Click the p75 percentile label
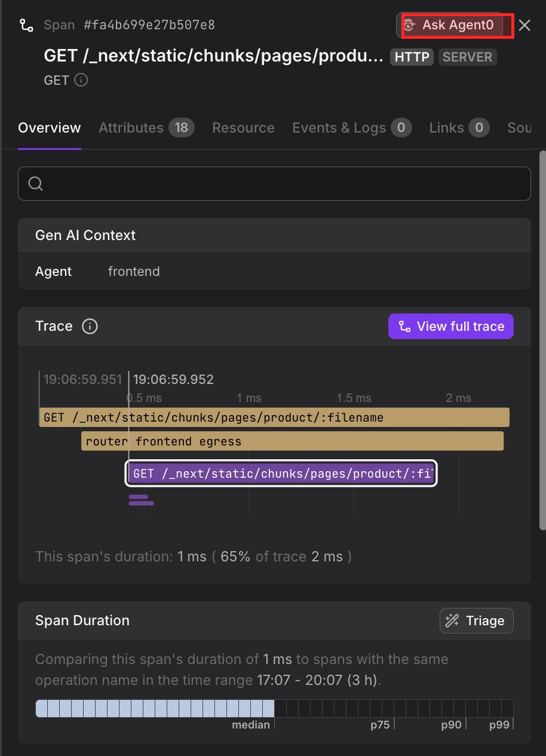Screen dimensions: 546x756 click(x=380, y=725)
